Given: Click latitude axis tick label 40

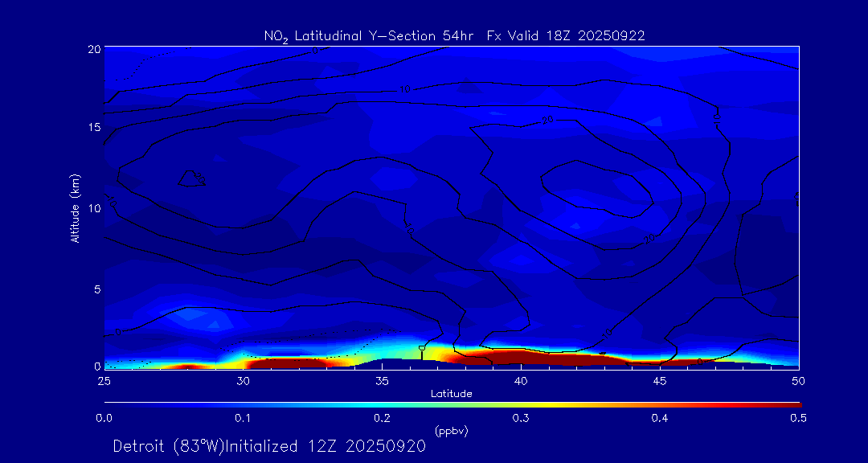Looking at the screenshot, I should coord(521,380).
